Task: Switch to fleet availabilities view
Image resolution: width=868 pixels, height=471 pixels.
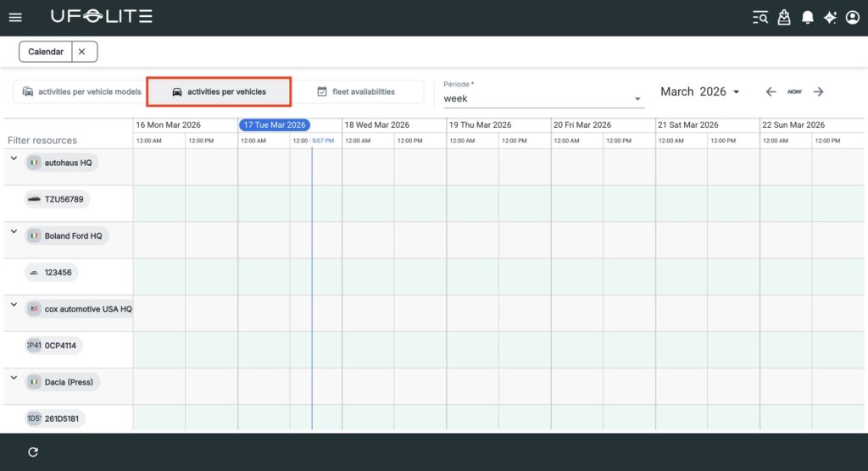Action: (x=356, y=91)
